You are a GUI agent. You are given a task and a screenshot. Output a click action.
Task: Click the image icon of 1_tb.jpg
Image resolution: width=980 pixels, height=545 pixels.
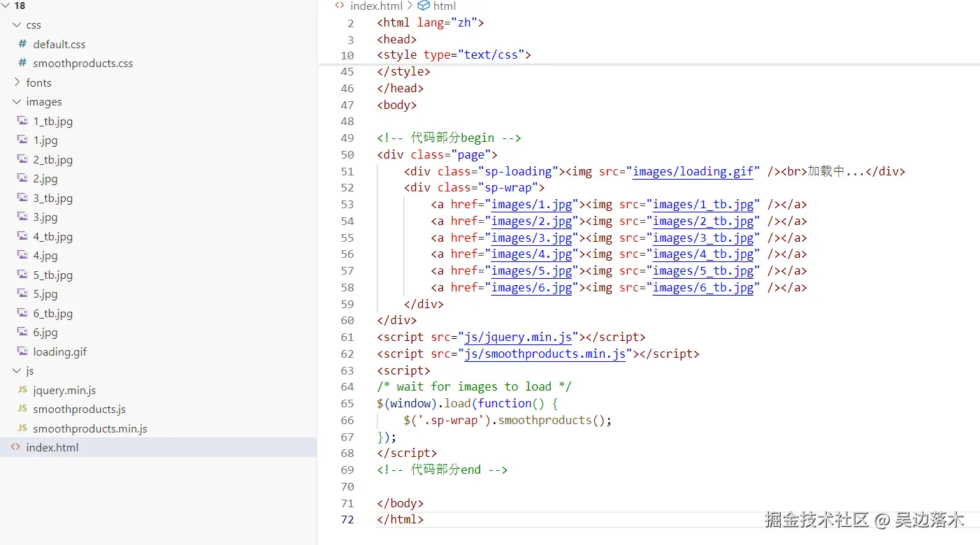[22, 121]
